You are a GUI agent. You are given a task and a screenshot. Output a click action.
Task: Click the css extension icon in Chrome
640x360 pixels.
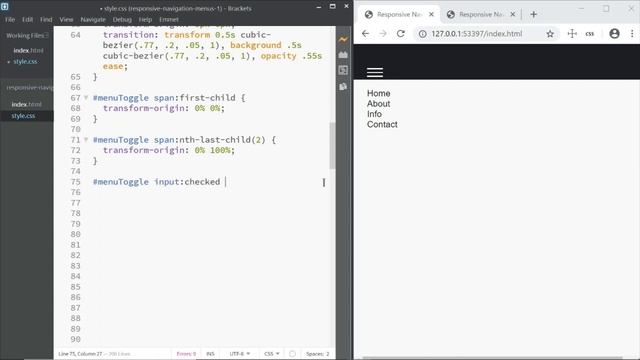tap(589, 34)
